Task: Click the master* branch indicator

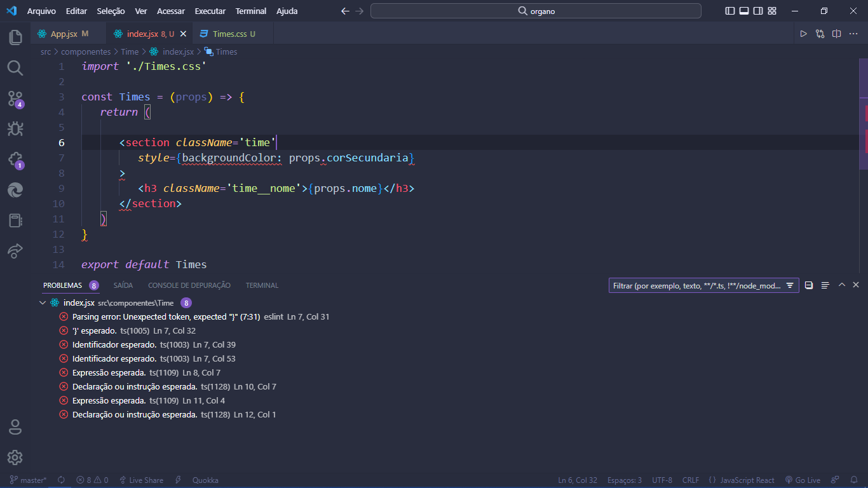Action: click(x=29, y=480)
